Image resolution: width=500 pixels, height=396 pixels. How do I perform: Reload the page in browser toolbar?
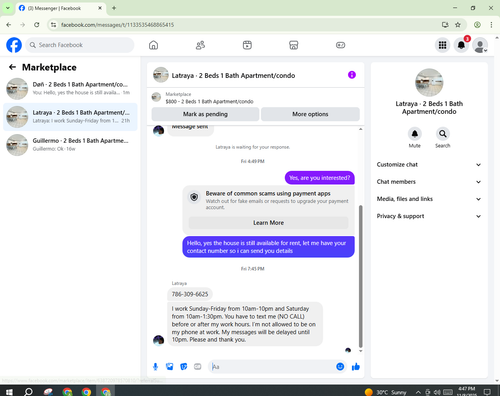(x=37, y=25)
